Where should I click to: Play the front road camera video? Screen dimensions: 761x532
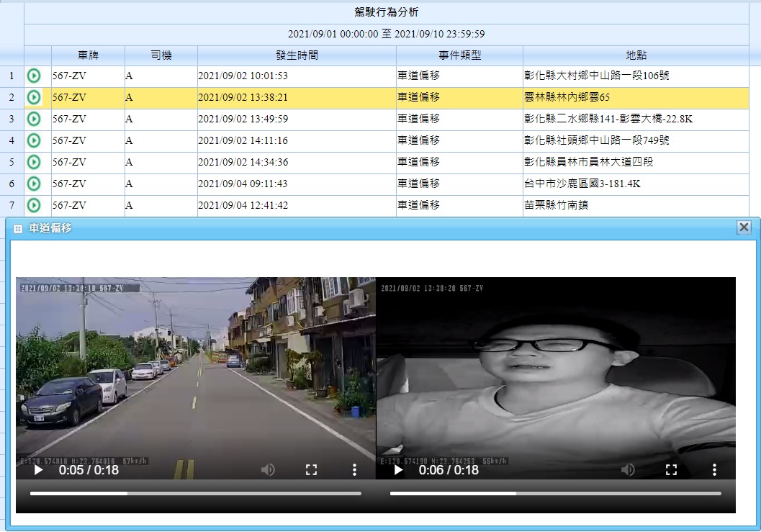(x=38, y=470)
